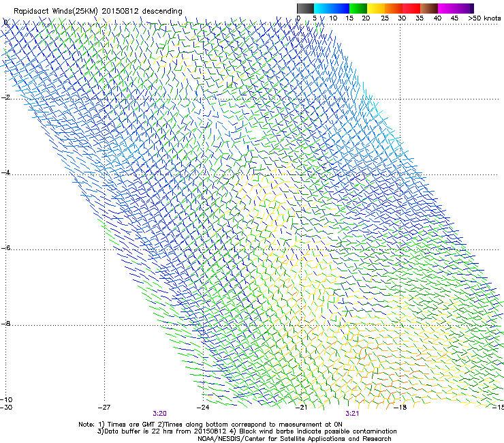Click the legend number "40"
The image size is (504, 443).
(437, 18)
